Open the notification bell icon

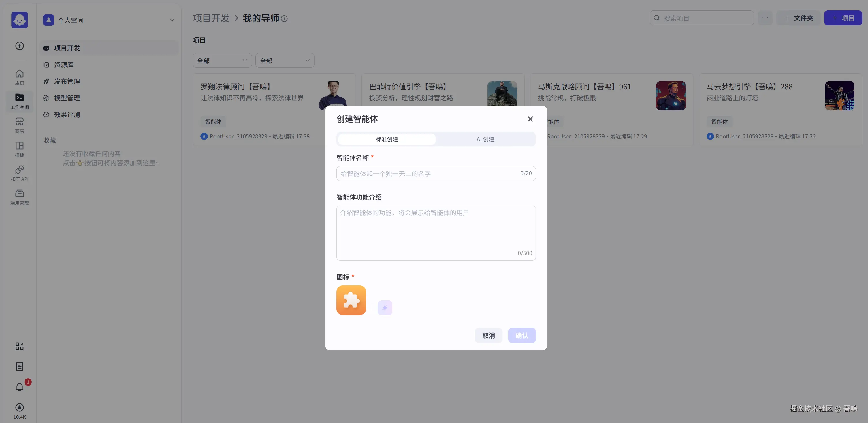(20, 387)
